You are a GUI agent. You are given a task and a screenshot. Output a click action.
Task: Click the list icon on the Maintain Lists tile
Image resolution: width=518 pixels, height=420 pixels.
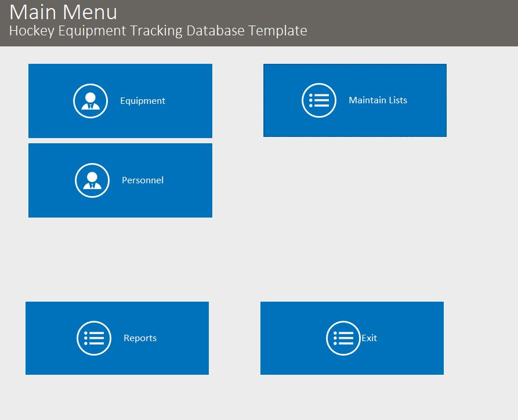pyautogui.click(x=319, y=100)
